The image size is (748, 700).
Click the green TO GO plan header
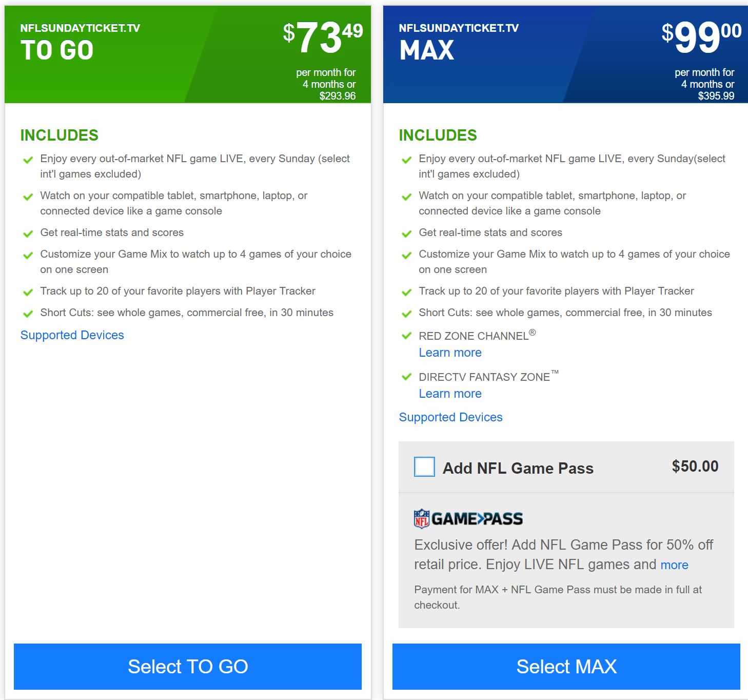(188, 54)
